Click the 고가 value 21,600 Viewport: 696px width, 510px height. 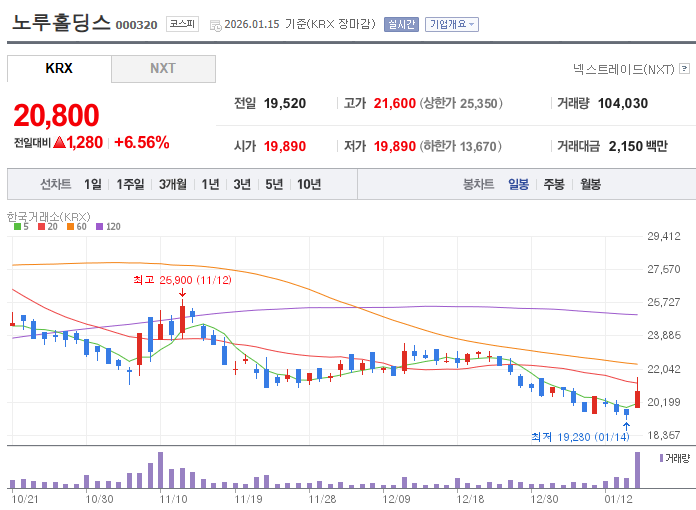coord(395,103)
